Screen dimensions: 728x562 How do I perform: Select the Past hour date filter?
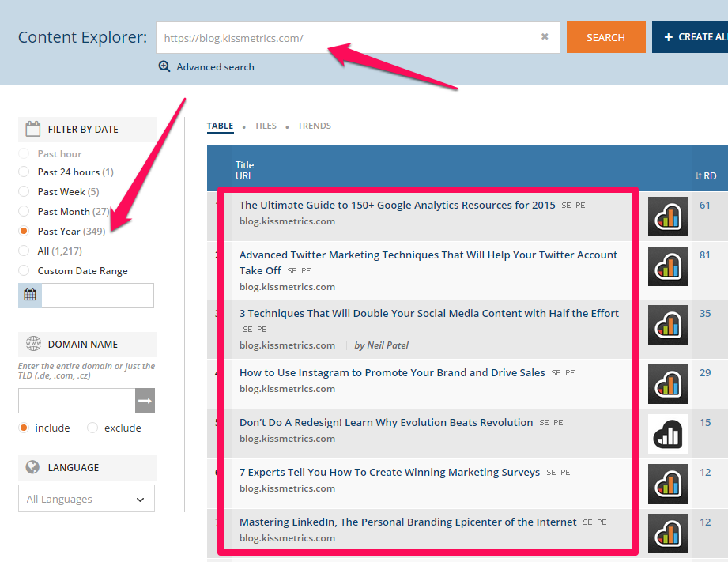[24, 153]
